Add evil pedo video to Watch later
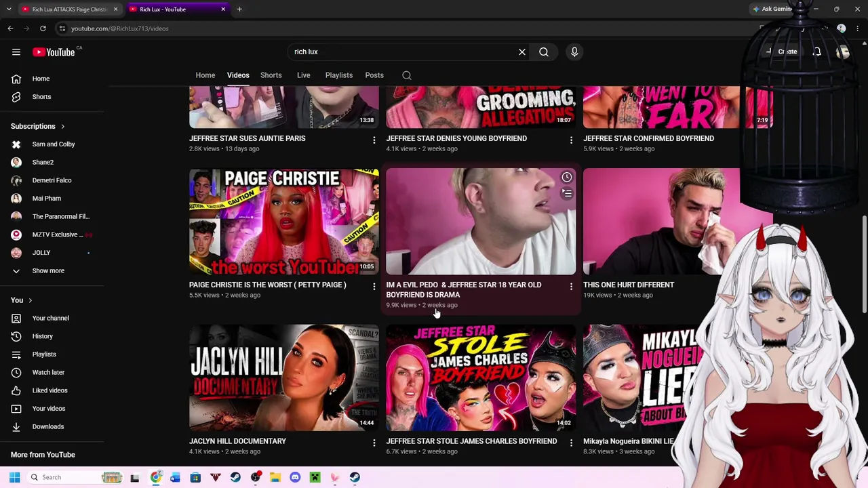The height and width of the screenshot is (488, 868). click(567, 178)
